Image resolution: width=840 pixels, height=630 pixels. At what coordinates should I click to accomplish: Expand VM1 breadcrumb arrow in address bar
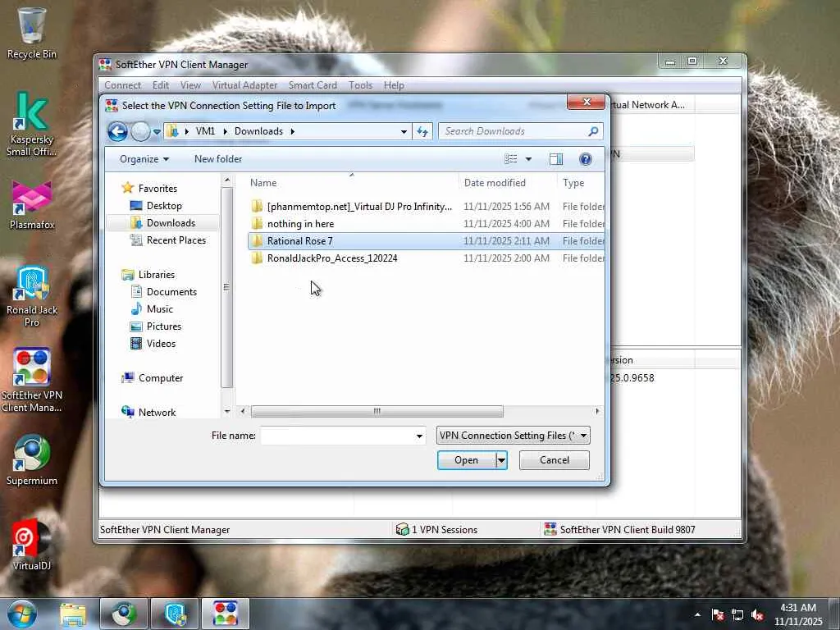coord(225,131)
